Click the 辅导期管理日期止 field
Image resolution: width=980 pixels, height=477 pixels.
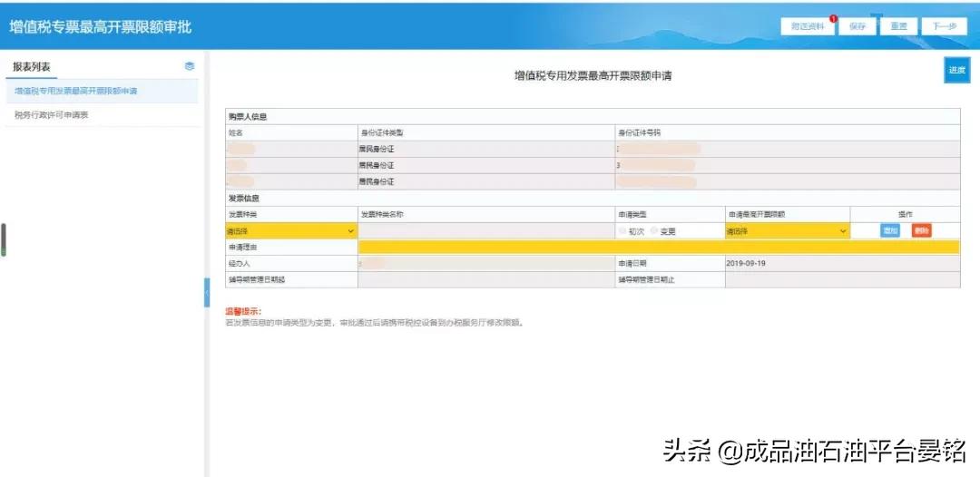pos(842,279)
